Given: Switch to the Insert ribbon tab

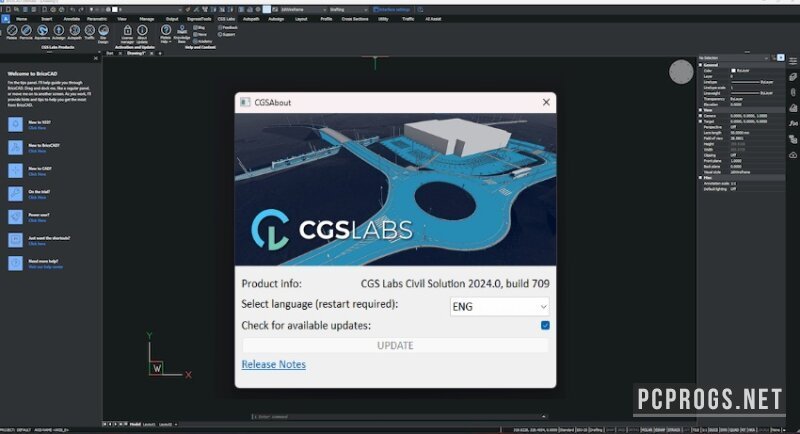Looking at the screenshot, I should (46, 19).
